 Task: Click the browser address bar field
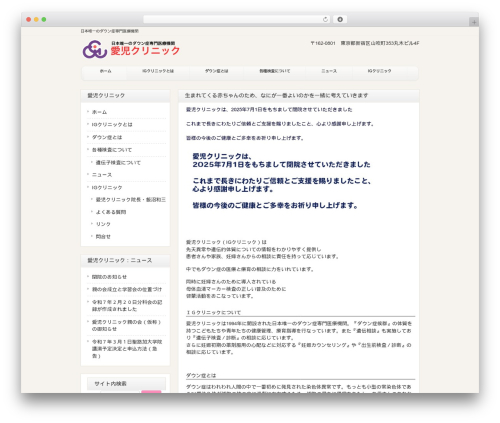click(x=236, y=19)
